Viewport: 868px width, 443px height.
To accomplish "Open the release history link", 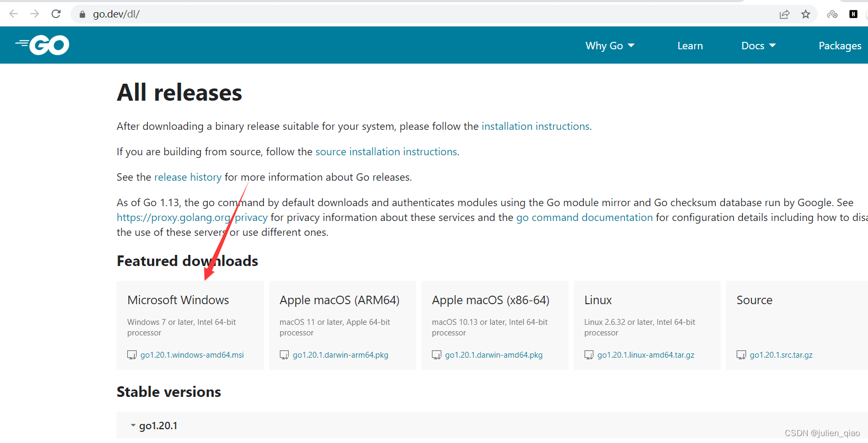I will [x=188, y=177].
